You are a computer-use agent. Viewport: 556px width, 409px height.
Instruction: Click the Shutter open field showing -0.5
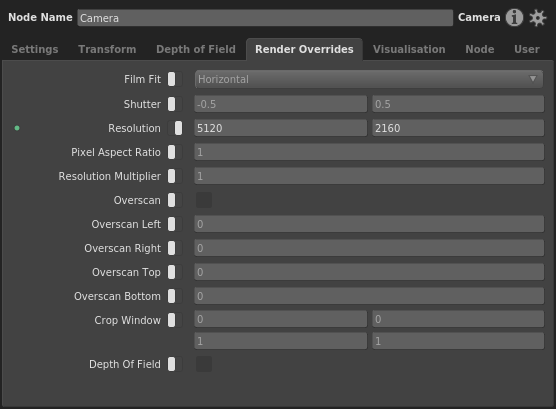click(x=280, y=104)
